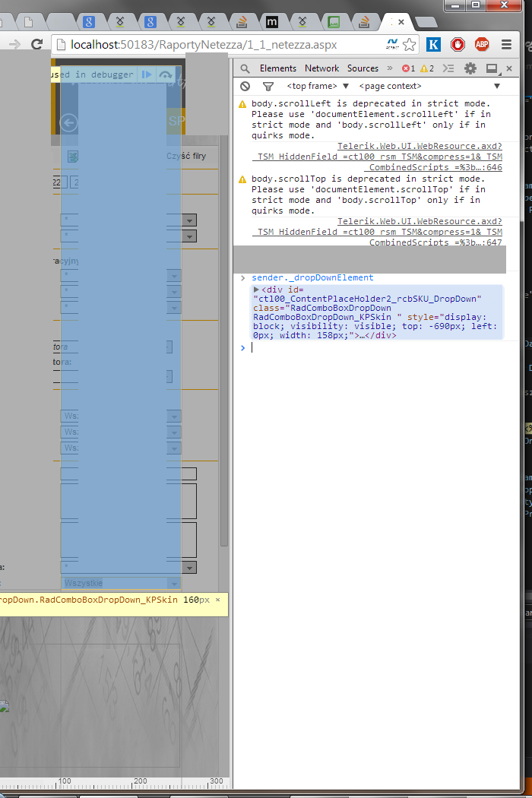This screenshot has height=798, width=532.
Task: Close the element size tooltip
Action: click(218, 600)
